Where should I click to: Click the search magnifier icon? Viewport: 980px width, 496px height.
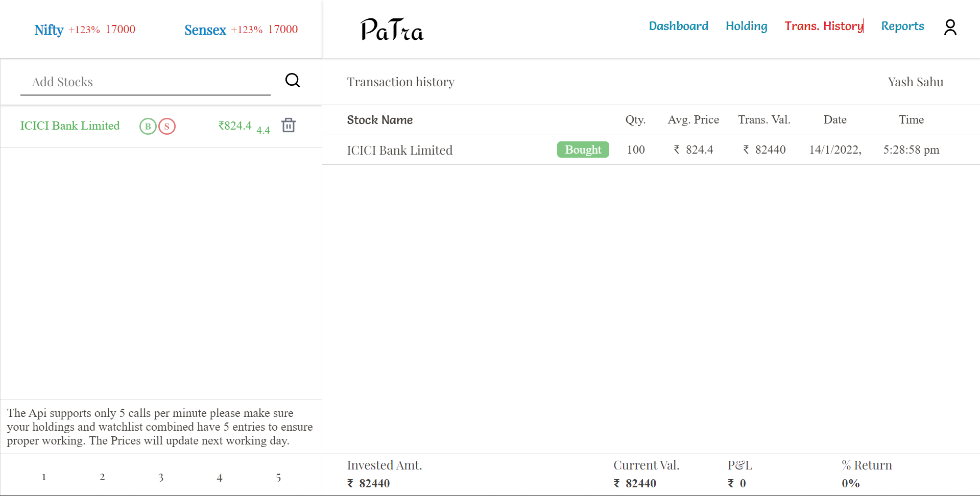(x=293, y=80)
